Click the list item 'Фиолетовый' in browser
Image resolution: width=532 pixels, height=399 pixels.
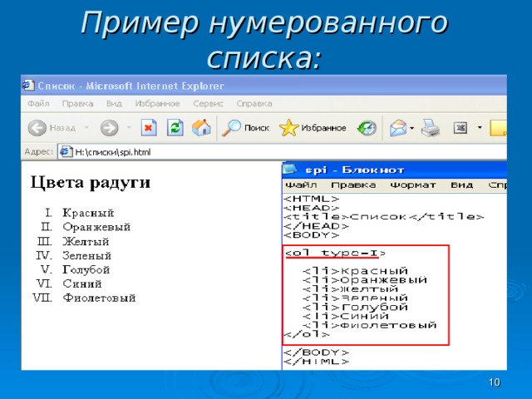click(99, 298)
